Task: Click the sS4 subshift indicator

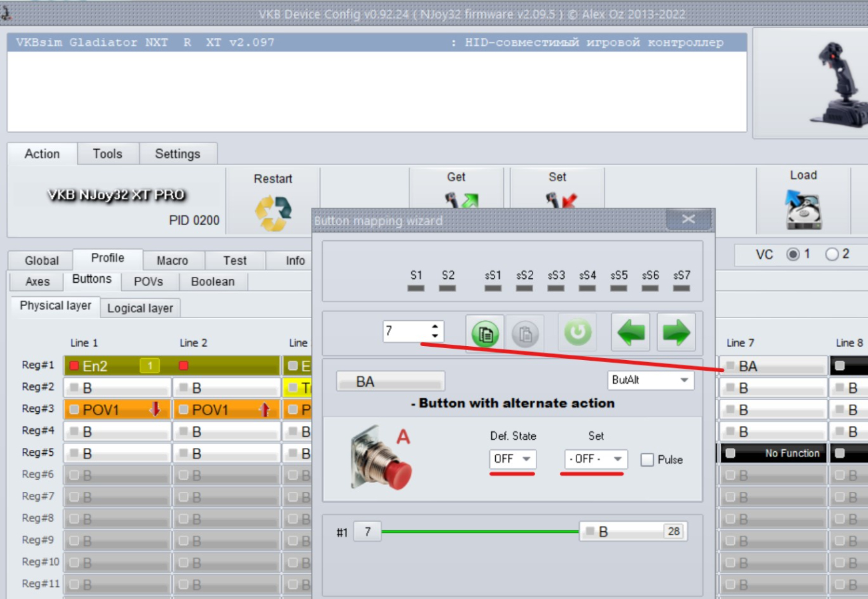Action: click(587, 289)
